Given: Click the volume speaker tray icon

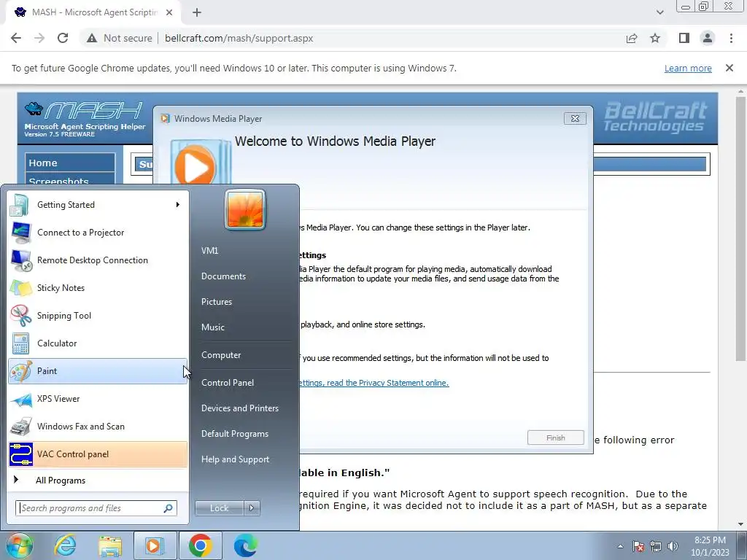Looking at the screenshot, I should tap(673, 546).
